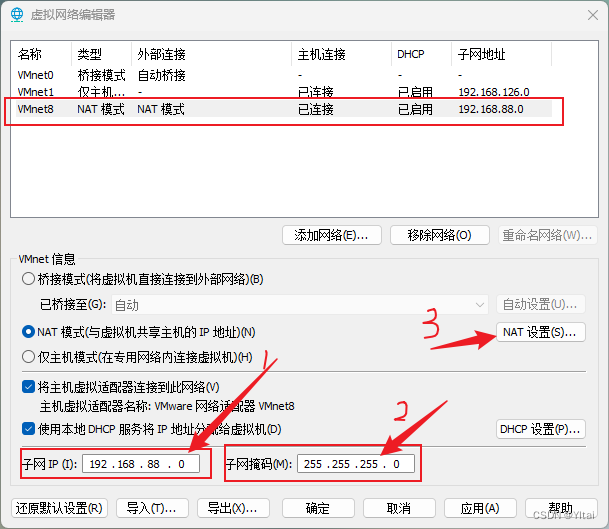The width and height of the screenshot is (609, 529).
Task: Open the 已桥接至 dropdown list
Action: [x=300, y=305]
